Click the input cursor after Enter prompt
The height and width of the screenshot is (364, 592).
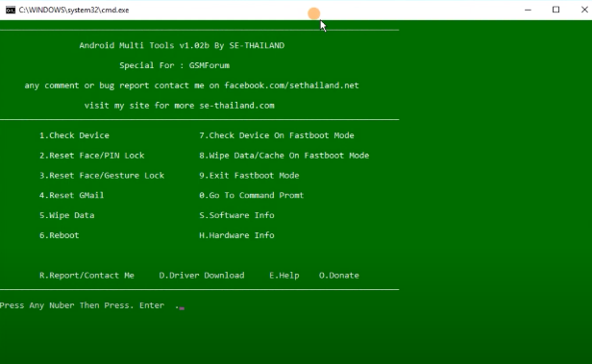tap(182, 308)
